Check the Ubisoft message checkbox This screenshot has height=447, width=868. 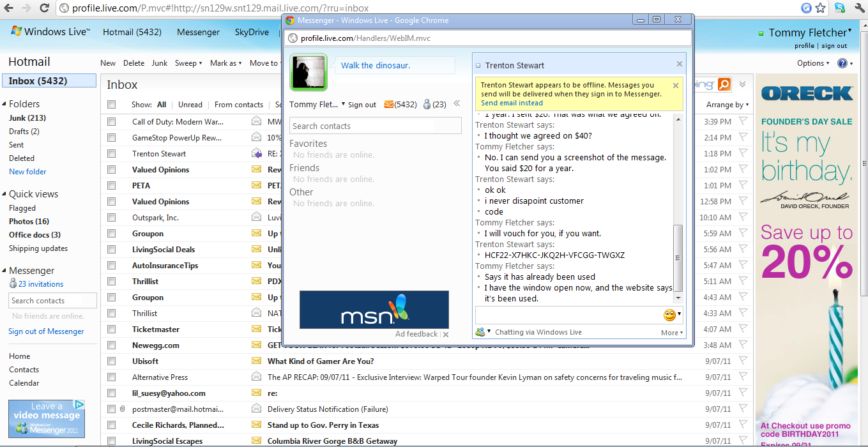click(112, 361)
